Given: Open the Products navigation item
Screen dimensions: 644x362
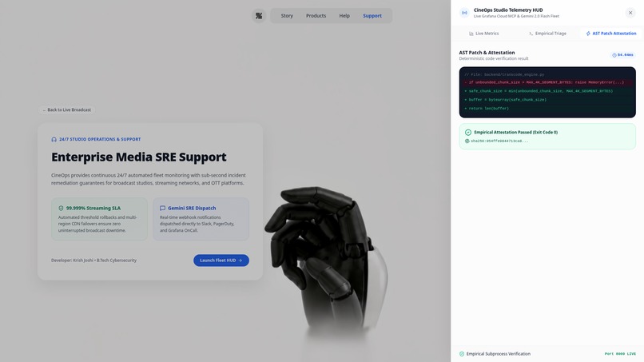Looking at the screenshot, I should (316, 16).
